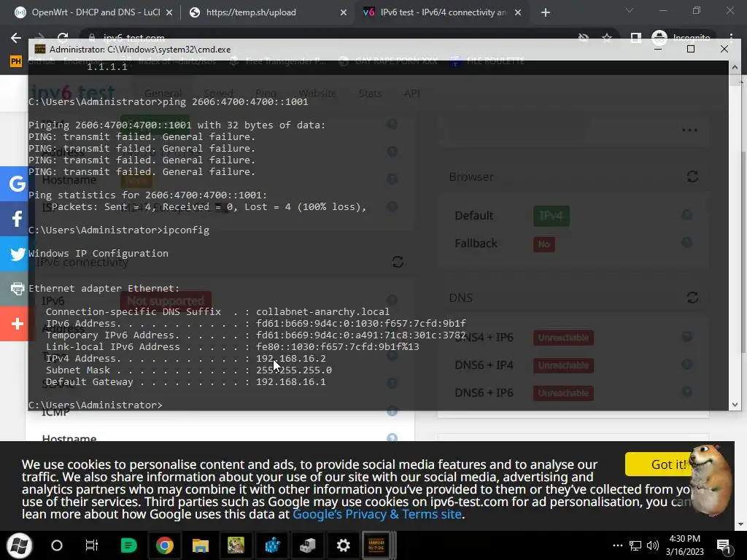Select the IPv6 test browser tab
Image resolution: width=747 pixels, height=560 pixels.
pos(441,12)
